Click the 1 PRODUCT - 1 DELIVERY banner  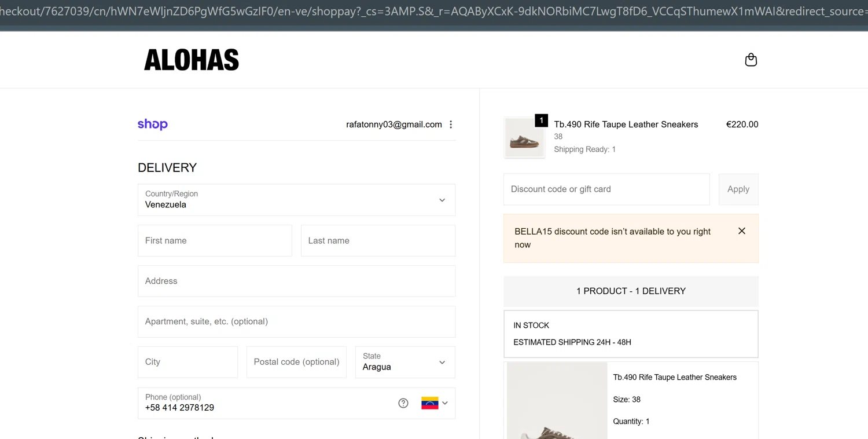tap(631, 291)
